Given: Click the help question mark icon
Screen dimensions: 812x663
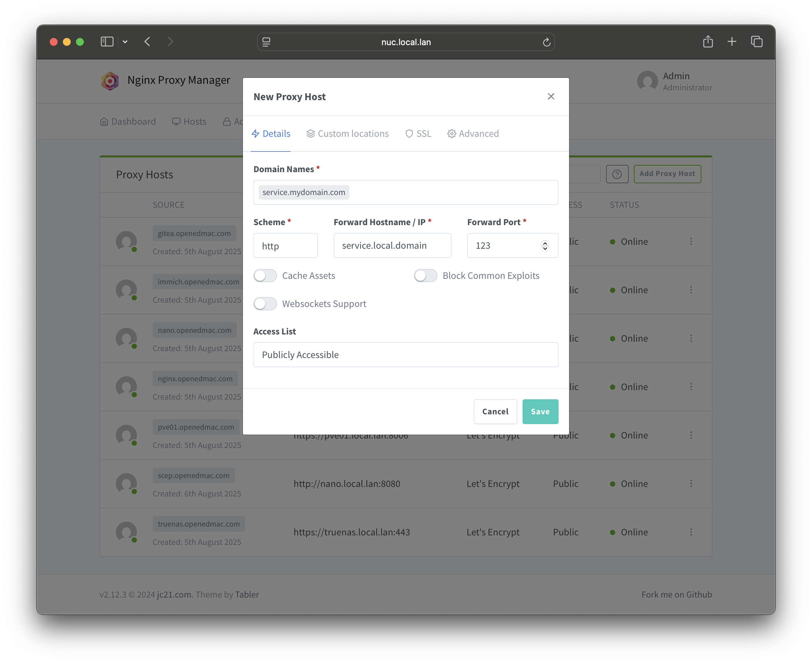Looking at the screenshot, I should pos(617,174).
